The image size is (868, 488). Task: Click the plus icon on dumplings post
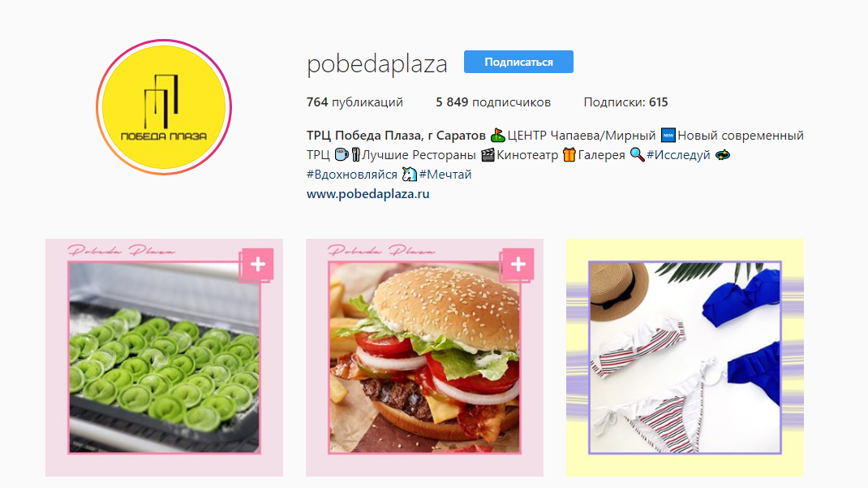[257, 264]
